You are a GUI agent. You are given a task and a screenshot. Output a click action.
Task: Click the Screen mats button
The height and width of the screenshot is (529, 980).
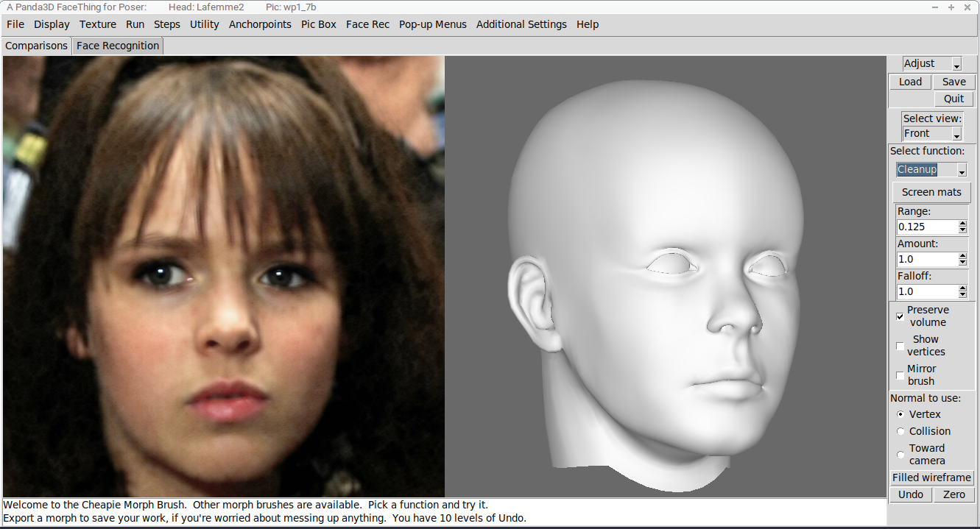pyautogui.click(x=931, y=192)
